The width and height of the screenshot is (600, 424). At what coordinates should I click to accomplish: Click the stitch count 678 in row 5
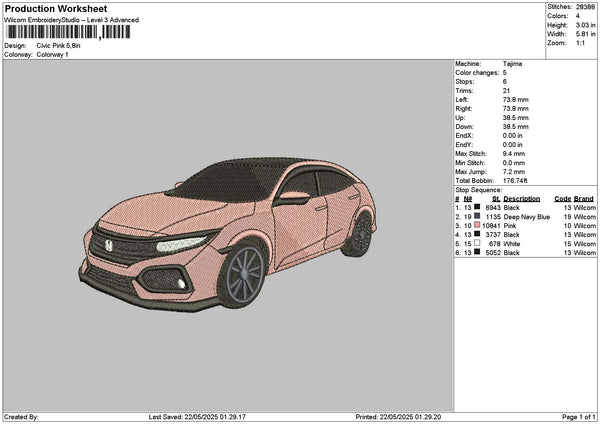495,244
